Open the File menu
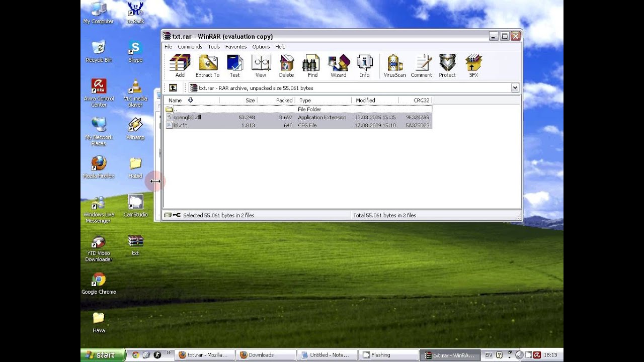644x362 pixels. [x=168, y=47]
